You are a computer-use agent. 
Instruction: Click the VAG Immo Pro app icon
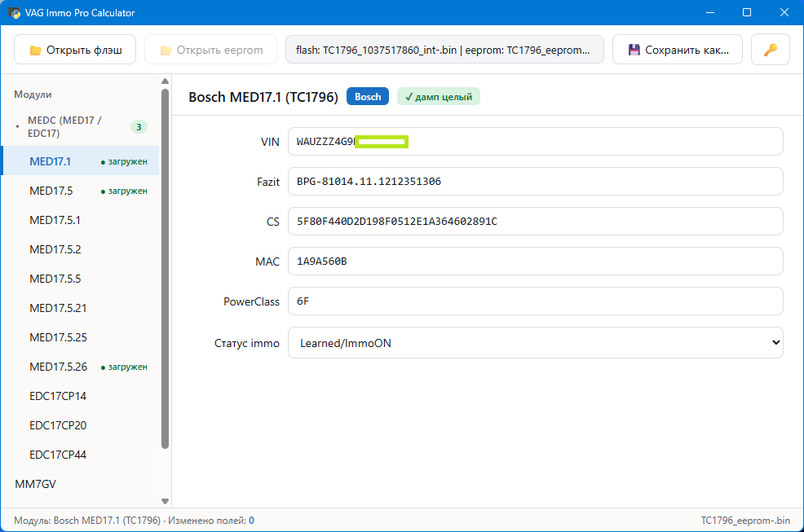point(14,12)
